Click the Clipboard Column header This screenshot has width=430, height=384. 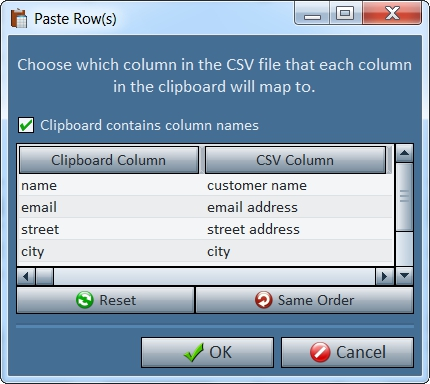109,160
